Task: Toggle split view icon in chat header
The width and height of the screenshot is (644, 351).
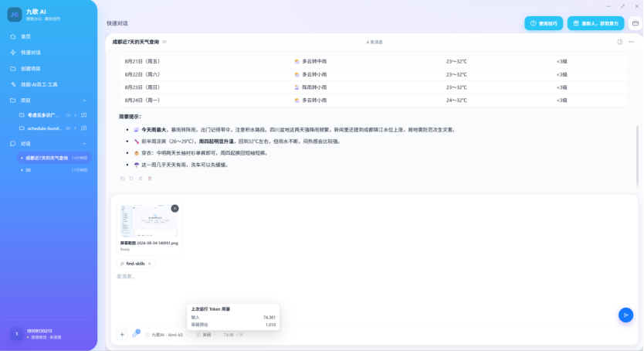Action: point(620,42)
